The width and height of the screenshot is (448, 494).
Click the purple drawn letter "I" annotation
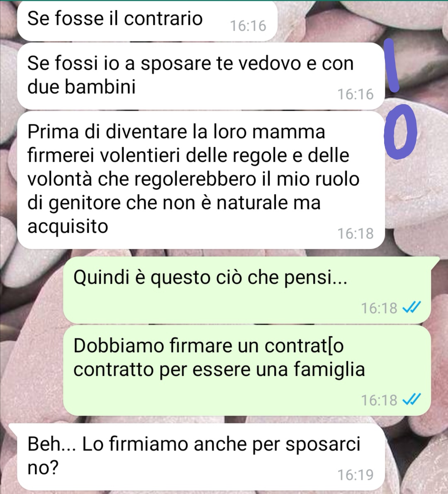[391, 66]
